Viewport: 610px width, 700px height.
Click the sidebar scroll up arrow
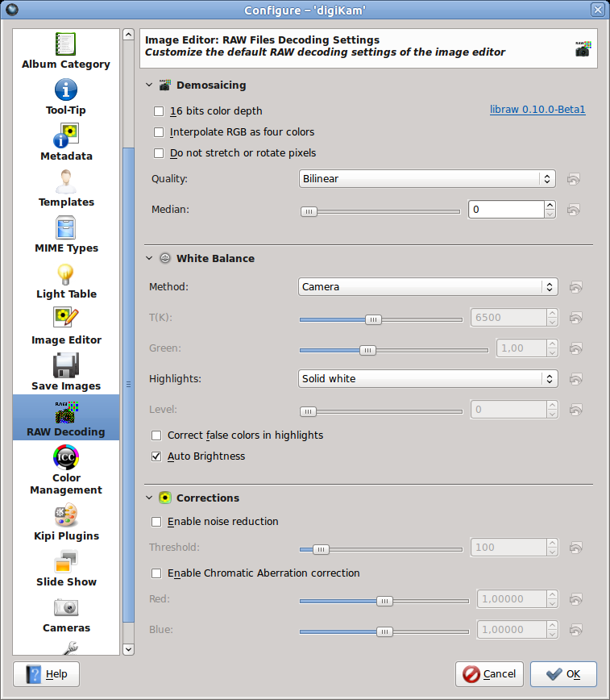coord(128,35)
